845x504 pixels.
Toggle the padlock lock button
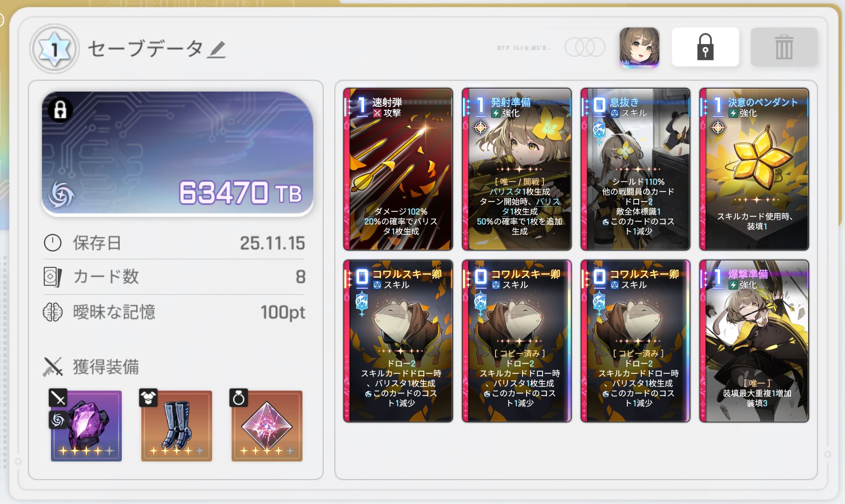point(705,47)
